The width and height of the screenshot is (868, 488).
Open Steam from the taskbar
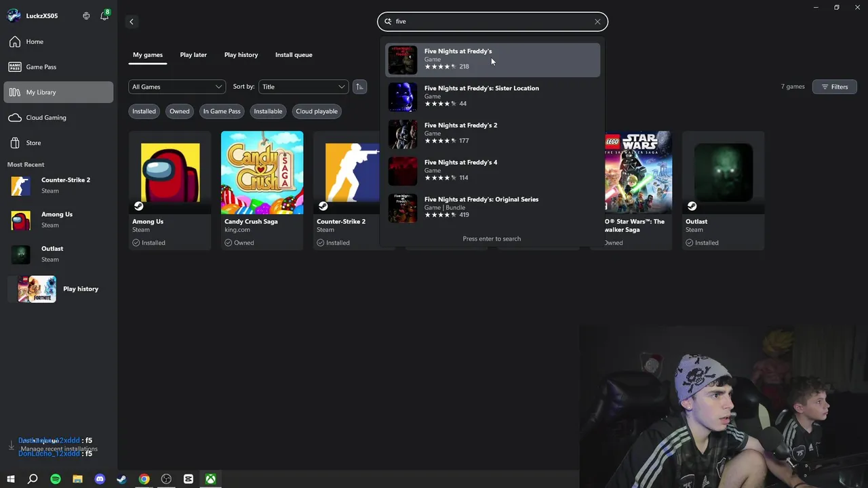(121, 479)
